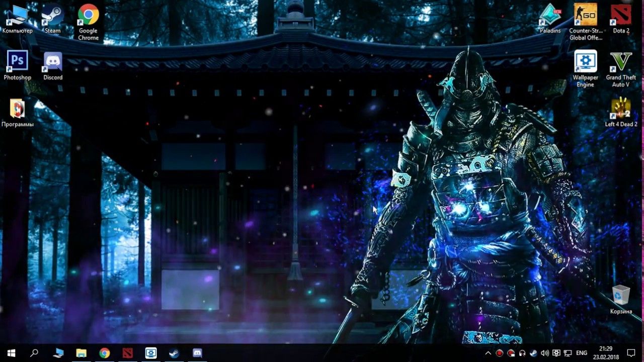Select the Wallpaper Engine desktop shortcut
This screenshot has height=362, width=644.
tap(586, 69)
